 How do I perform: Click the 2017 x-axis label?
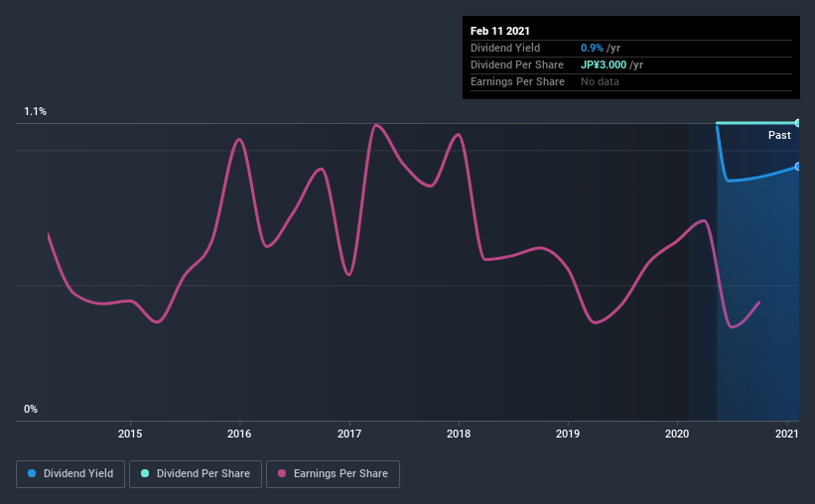coord(349,434)
